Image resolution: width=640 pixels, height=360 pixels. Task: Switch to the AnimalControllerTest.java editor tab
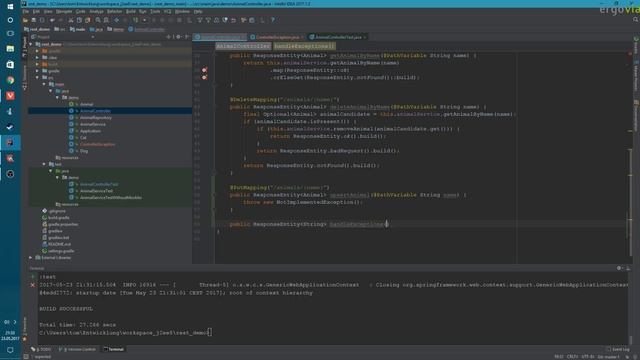pos(338,37)
